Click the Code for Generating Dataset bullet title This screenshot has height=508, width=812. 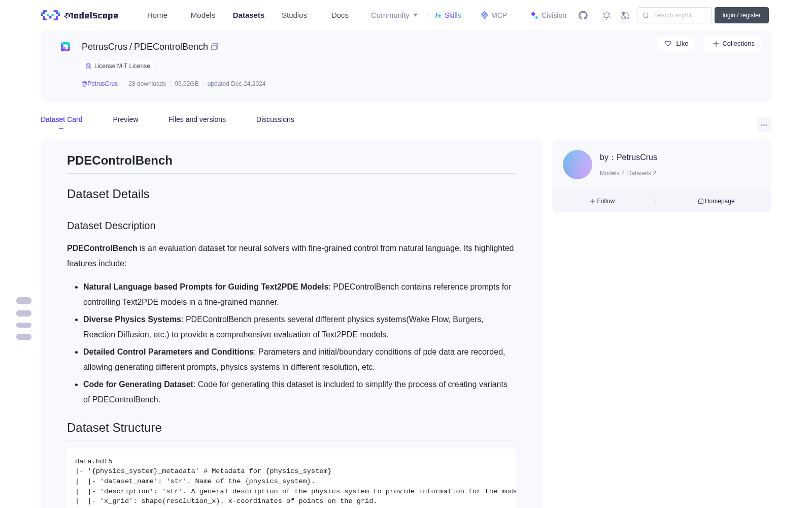(138, 385)
